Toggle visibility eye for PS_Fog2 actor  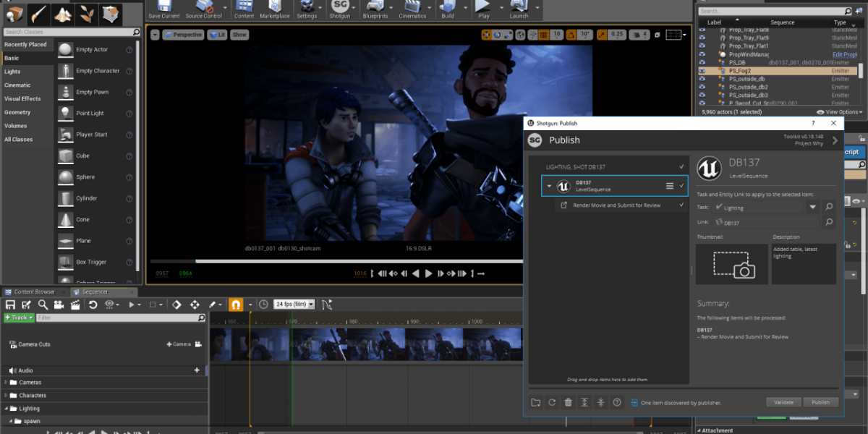(x=702, y=71)
